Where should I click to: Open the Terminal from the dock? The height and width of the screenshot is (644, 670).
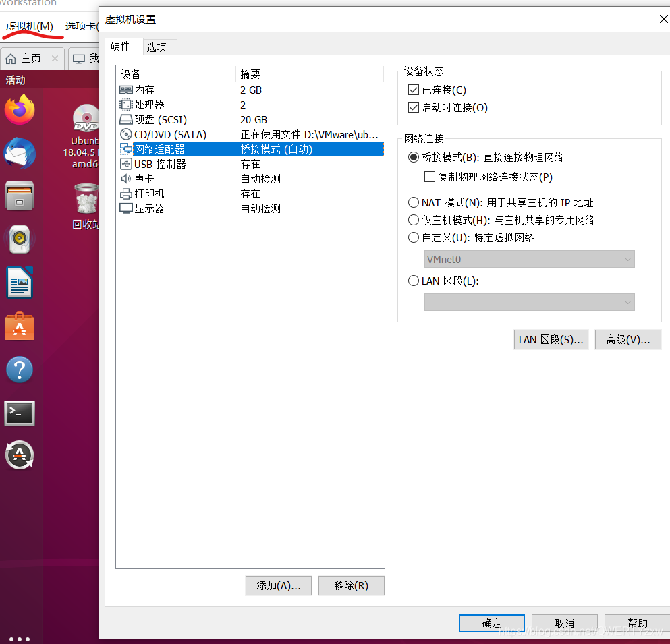coord(20,413)
